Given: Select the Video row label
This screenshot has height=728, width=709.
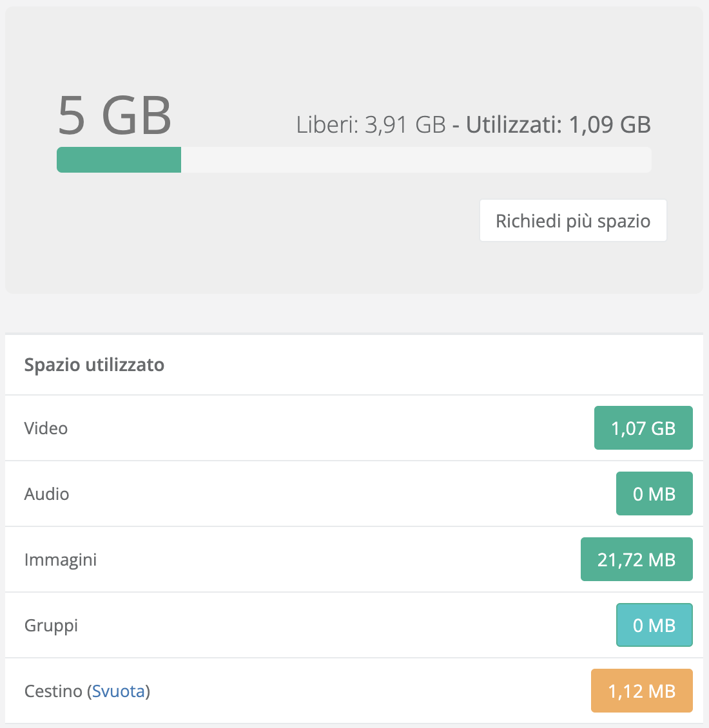Looking at the screenshot, I should (x=46, y=428).
